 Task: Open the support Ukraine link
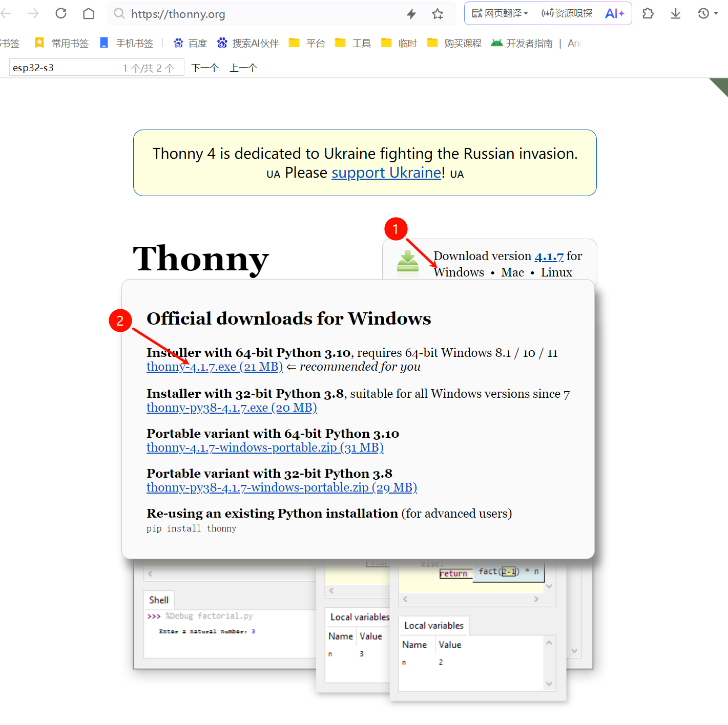tap(386, 173)
